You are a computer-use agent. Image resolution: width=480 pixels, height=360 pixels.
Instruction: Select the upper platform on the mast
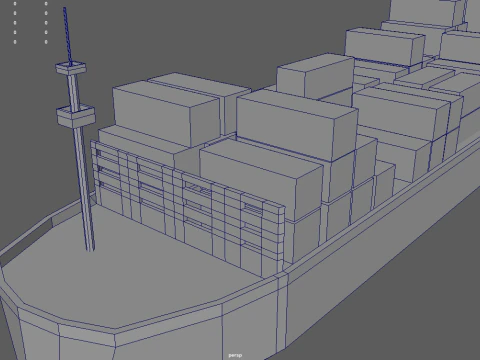pos(71,68)
